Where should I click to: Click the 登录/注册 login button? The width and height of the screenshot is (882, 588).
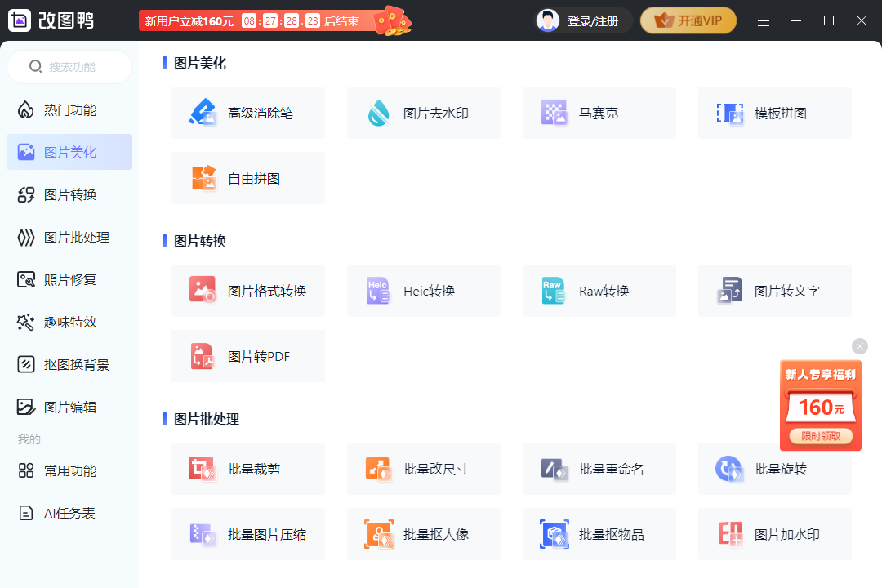pos(584,20)
